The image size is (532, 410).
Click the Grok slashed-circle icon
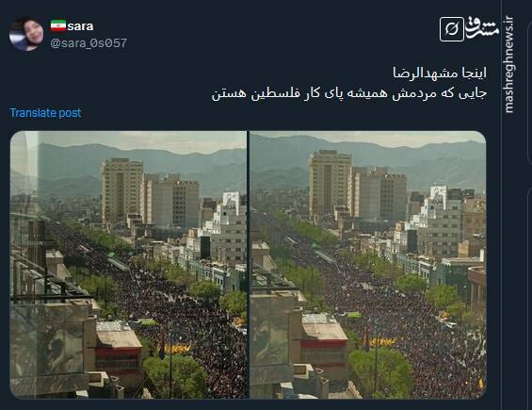click(x=452, y=29)
